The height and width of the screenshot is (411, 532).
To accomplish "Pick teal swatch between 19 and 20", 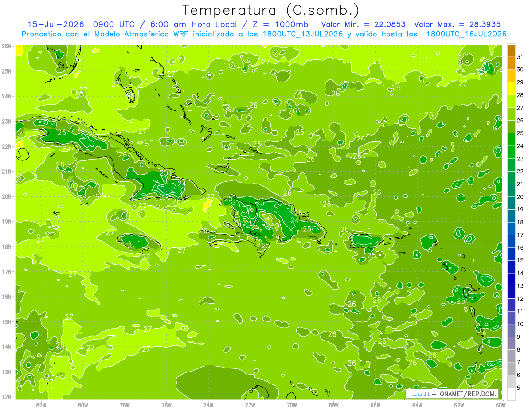I will pyautogui.click(x=512, y=203).
